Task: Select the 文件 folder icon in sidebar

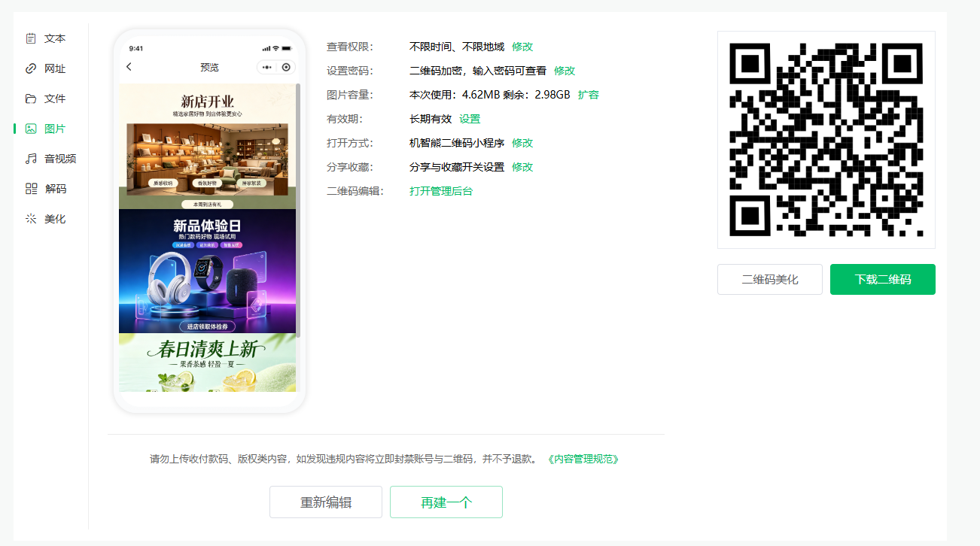Action: coord(31,99)
